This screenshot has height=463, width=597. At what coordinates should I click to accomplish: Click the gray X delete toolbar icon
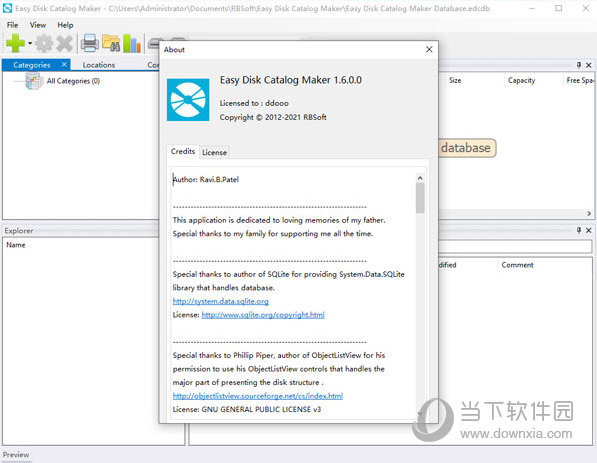64,43
